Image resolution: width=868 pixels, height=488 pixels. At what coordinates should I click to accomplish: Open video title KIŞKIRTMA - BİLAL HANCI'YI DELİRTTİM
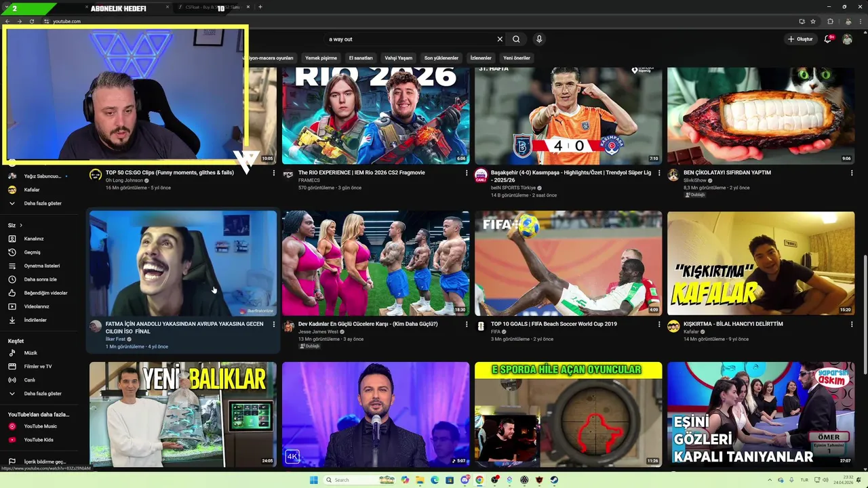(733, 324)
